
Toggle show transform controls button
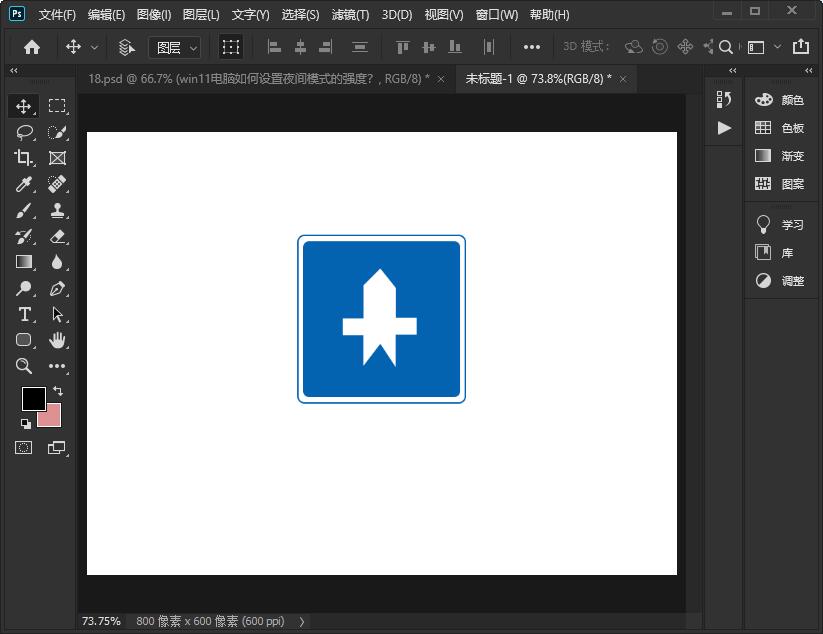point(231,47)
